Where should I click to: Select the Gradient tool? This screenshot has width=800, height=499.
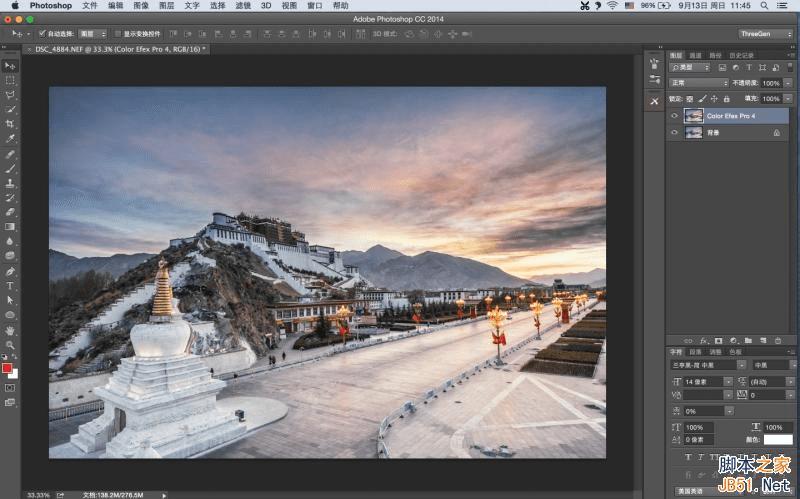click(10, 227)
